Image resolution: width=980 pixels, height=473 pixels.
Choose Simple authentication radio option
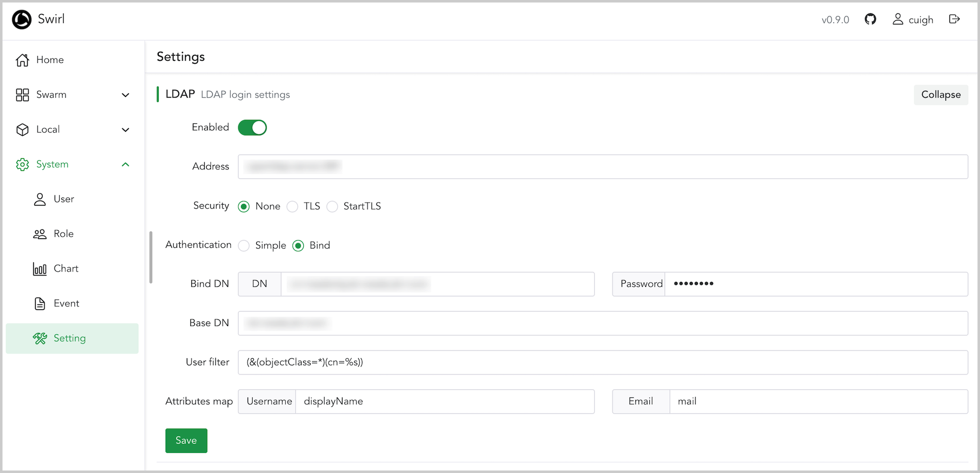point(244,246)
